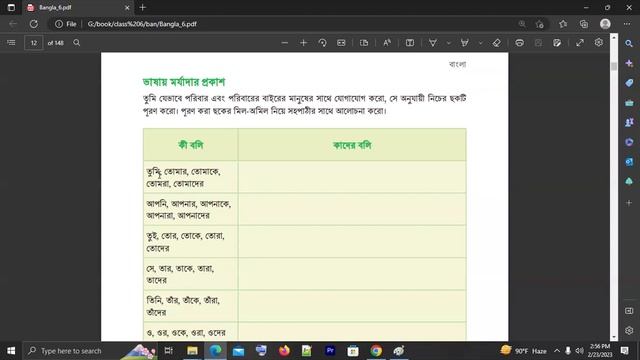Select the Draw pen tool

coord(433,43)
